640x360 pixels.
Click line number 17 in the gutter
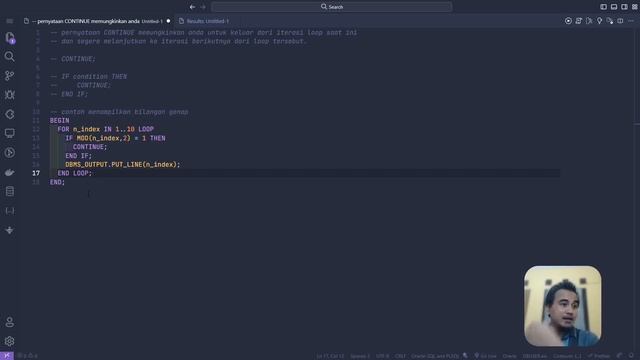point(36,173)
